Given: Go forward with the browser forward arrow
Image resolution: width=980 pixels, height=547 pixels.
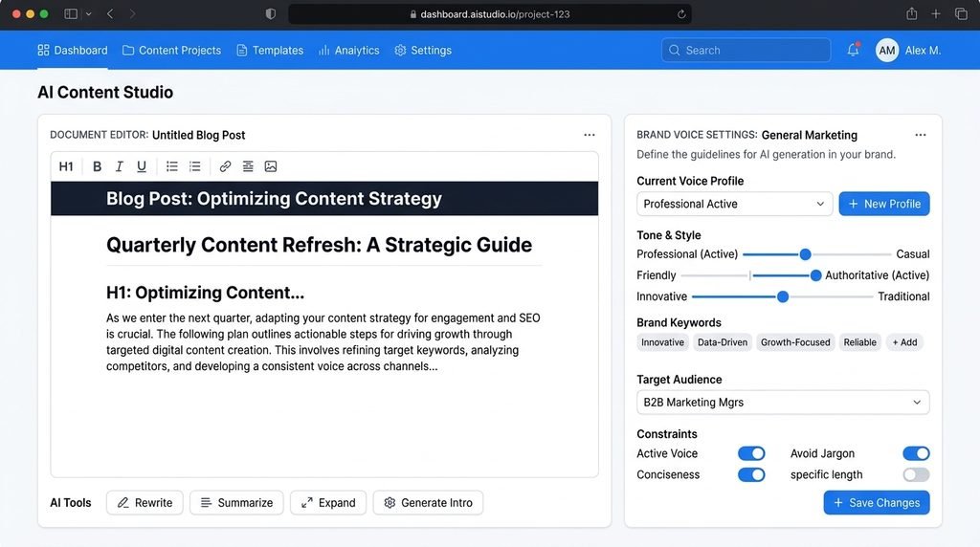Looking at the screenshot, I should tap(132, 13).
